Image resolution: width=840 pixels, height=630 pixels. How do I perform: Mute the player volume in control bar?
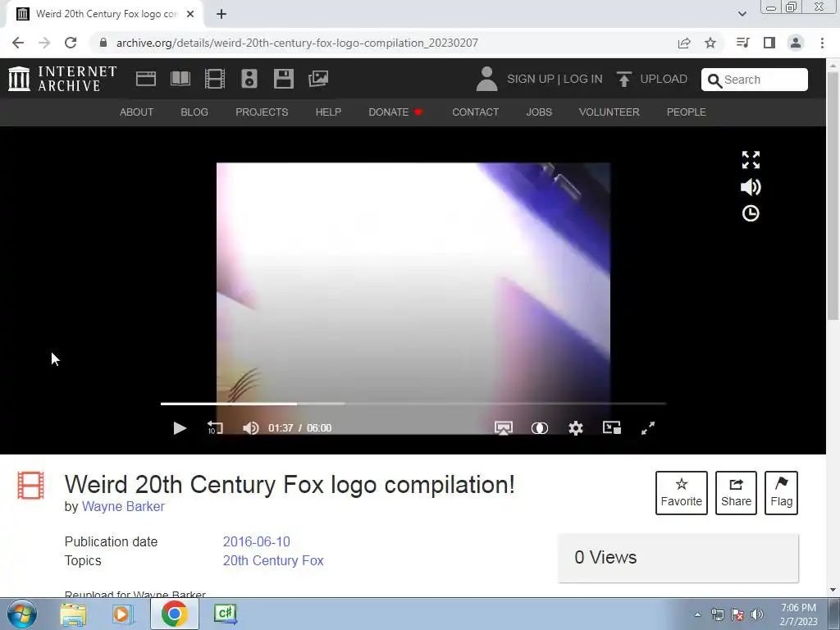(x=250, y=428)
